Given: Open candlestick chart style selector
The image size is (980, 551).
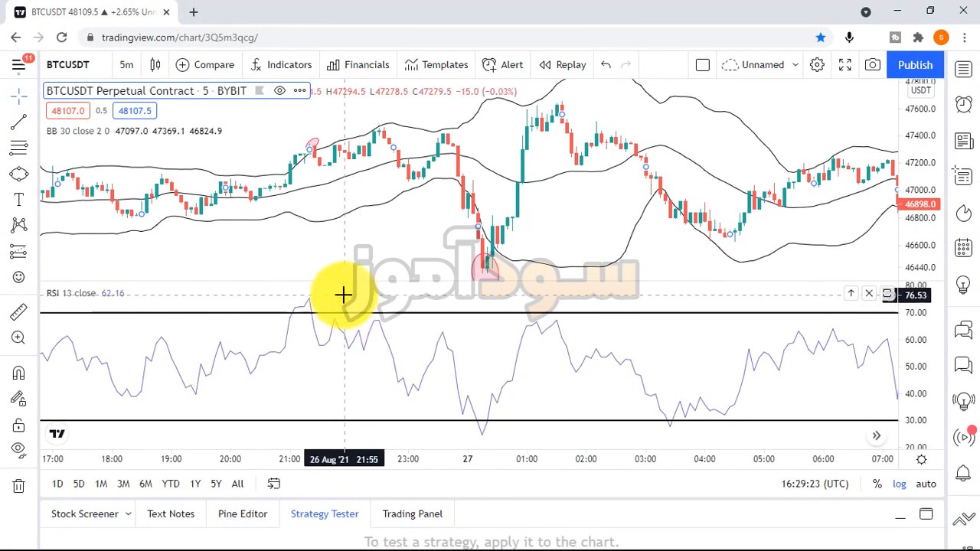Looking at the screenshot, I should [x=155, y=65].
